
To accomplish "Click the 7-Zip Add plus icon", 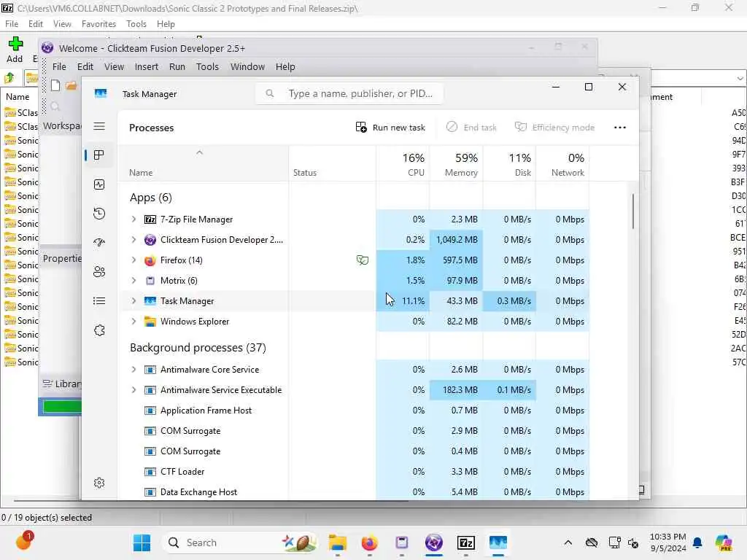I will 15,44.
